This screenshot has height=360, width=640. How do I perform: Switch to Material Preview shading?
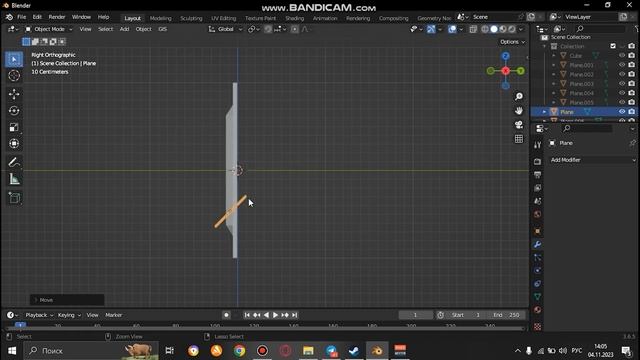tap(503, 29)
